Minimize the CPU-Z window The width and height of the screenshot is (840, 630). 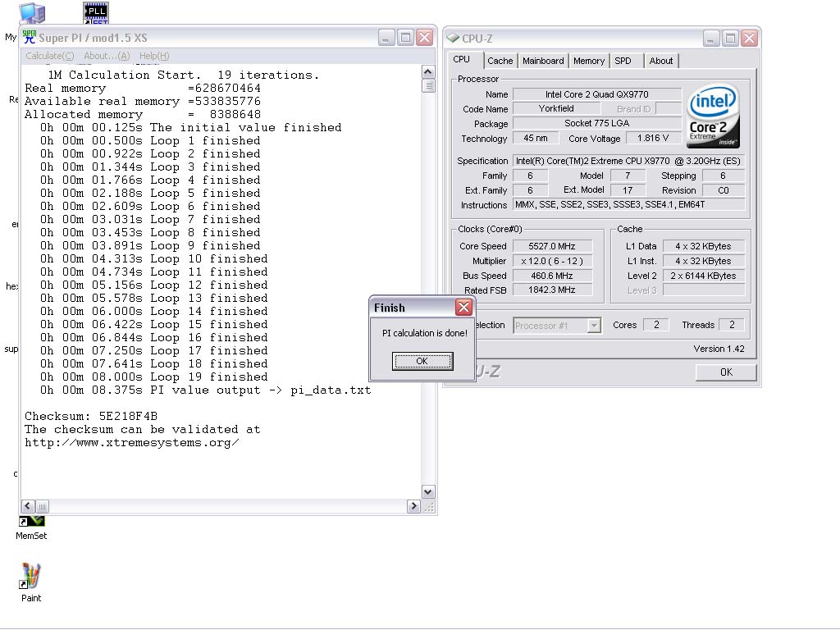pos(711,39)
